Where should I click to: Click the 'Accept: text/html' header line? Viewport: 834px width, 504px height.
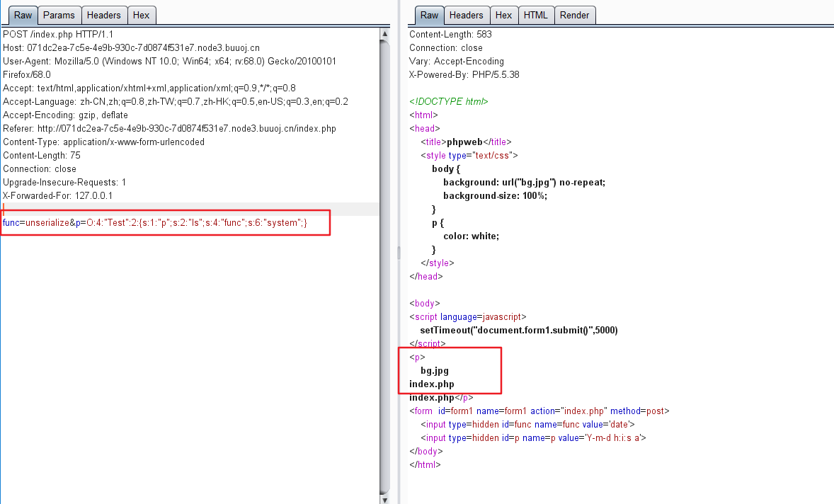149,88
